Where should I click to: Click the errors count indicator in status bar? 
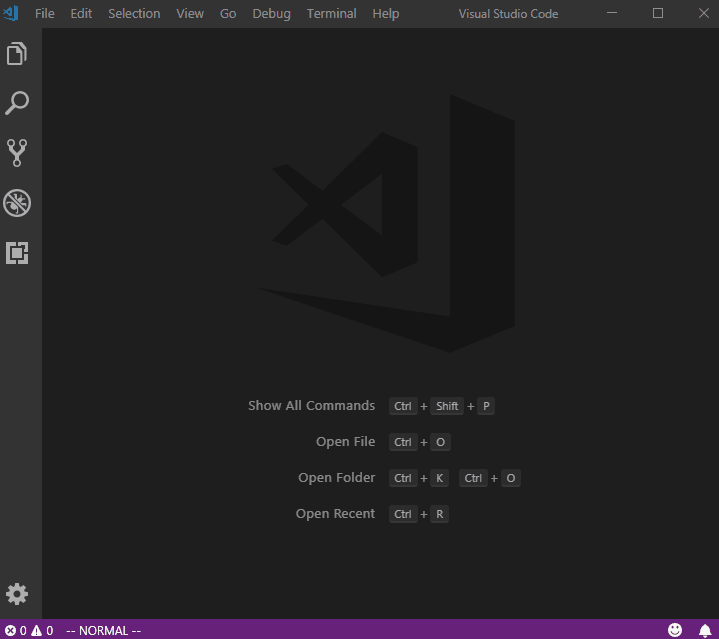pyautogui.click(x=16, y=631)
